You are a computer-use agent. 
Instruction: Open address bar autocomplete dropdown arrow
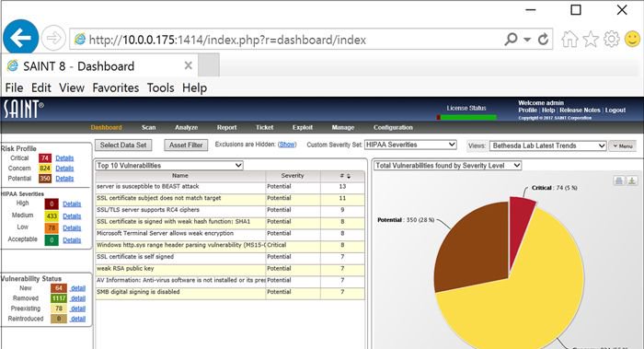tap(527, 40)
